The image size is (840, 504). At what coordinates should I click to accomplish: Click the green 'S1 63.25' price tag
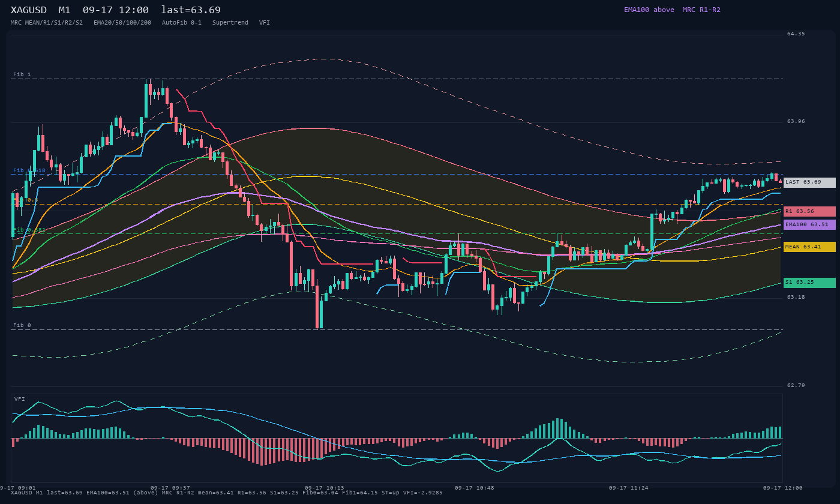point(809,283)
